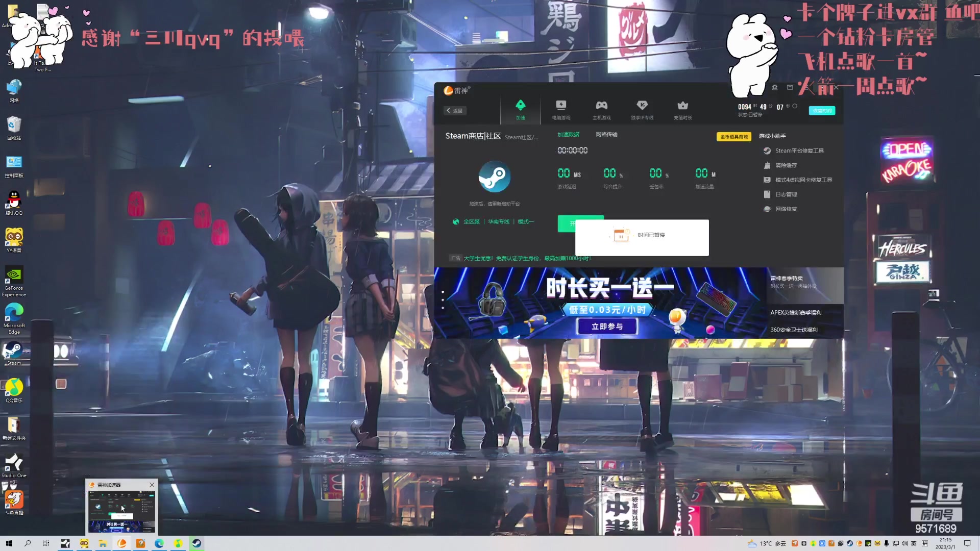Open the 控制面板 desktop icon

pos(14,166)
